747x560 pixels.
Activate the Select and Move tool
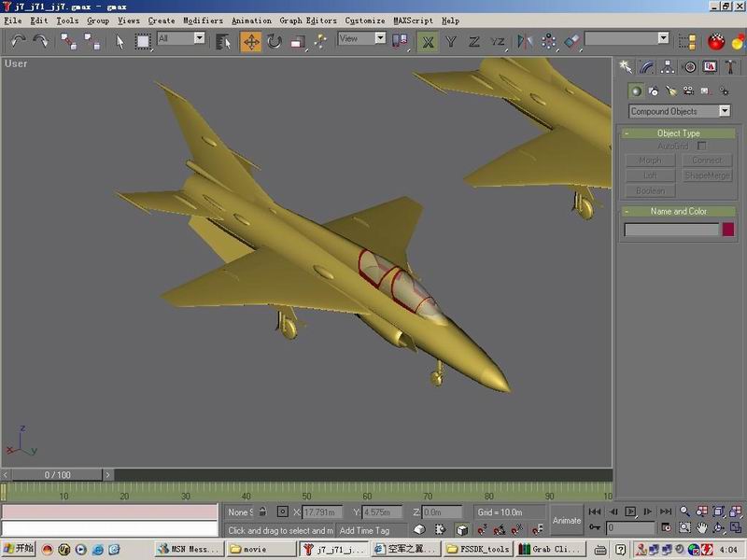251,41
